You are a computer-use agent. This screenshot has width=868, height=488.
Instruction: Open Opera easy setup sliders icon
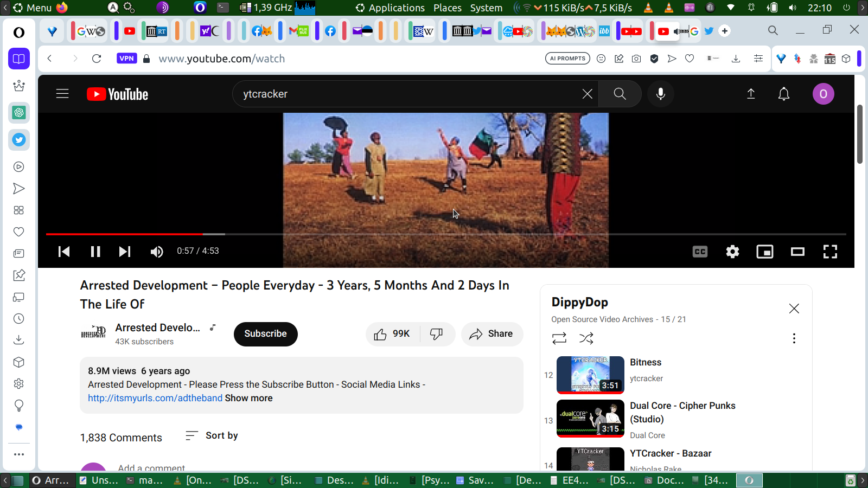(x=758, y=59)
